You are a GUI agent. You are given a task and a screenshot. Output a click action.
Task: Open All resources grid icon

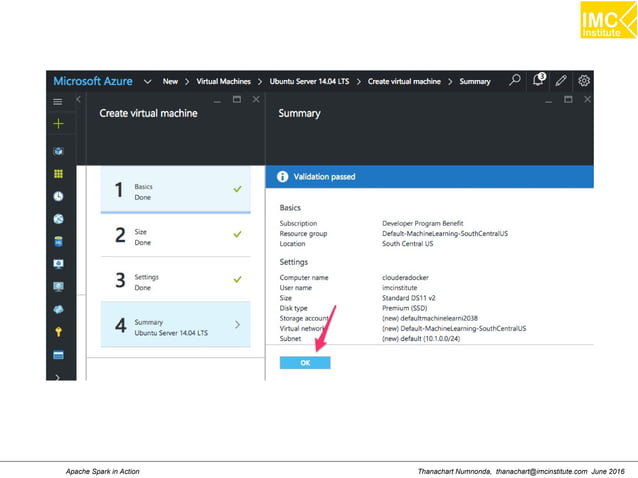[58, 173]
